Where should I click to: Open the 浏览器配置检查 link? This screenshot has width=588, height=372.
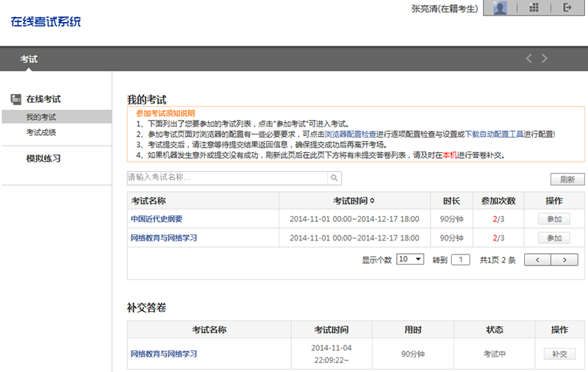[x=351, y=135]
